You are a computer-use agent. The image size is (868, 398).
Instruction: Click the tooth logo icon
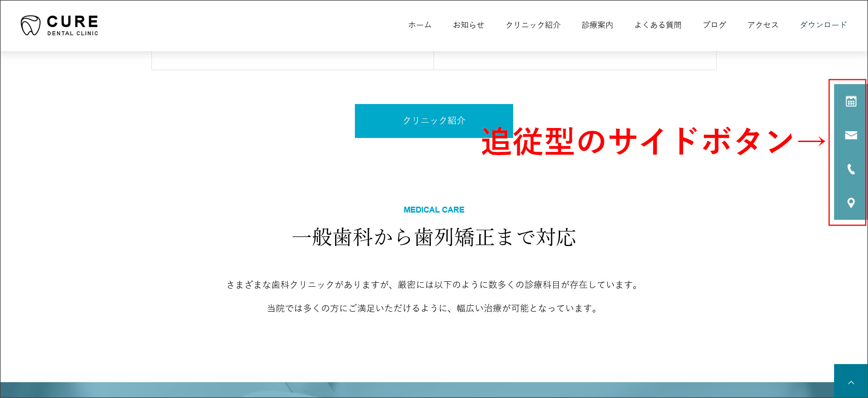tap(31, 25)
